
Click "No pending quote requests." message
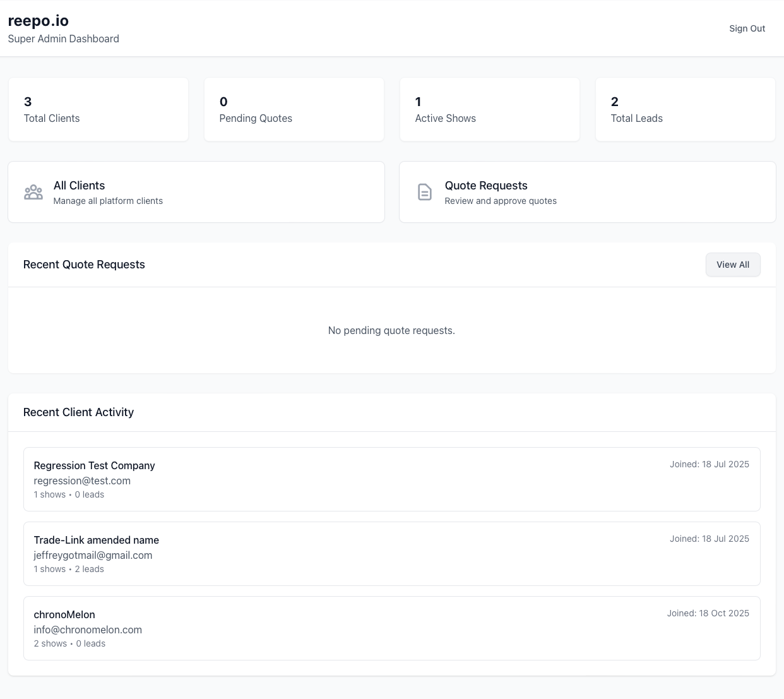(x=391, y=330)
